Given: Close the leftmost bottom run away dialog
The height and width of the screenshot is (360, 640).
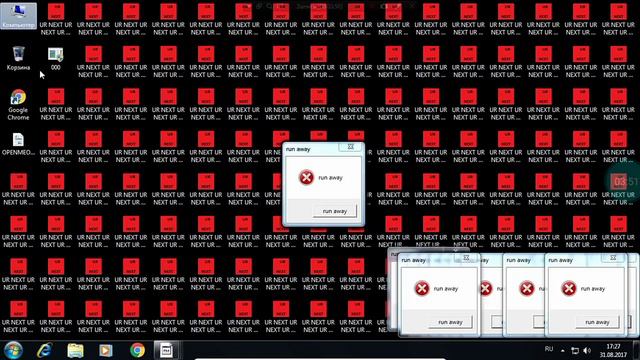Looking at the screenshot, I should (466, 258).
